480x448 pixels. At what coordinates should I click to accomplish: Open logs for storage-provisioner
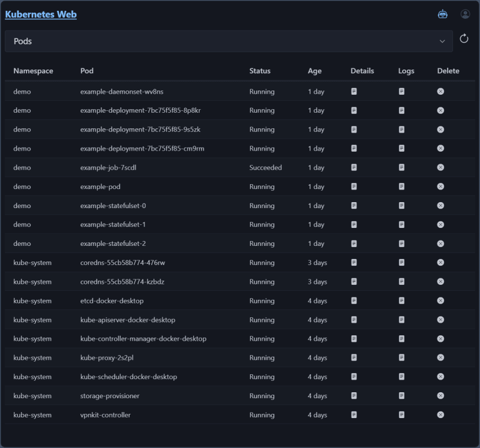point(401,396)
